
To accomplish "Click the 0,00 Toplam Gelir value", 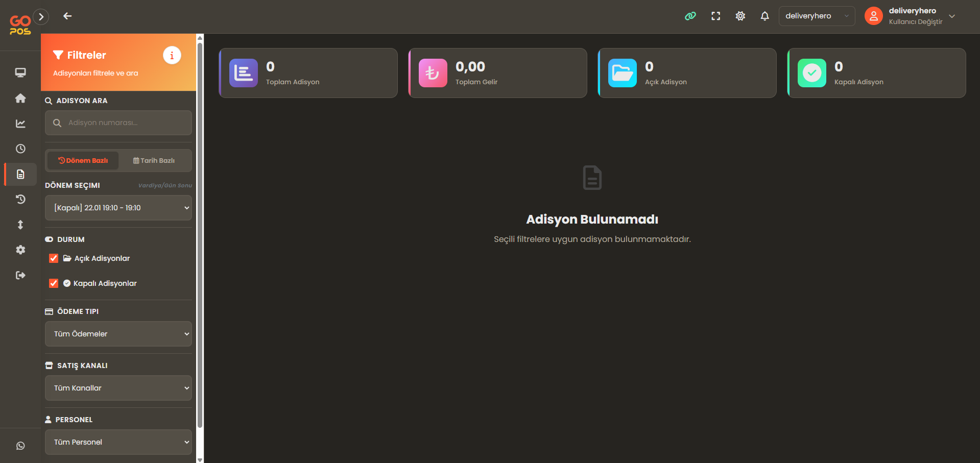I will click(x=470, y=67).
